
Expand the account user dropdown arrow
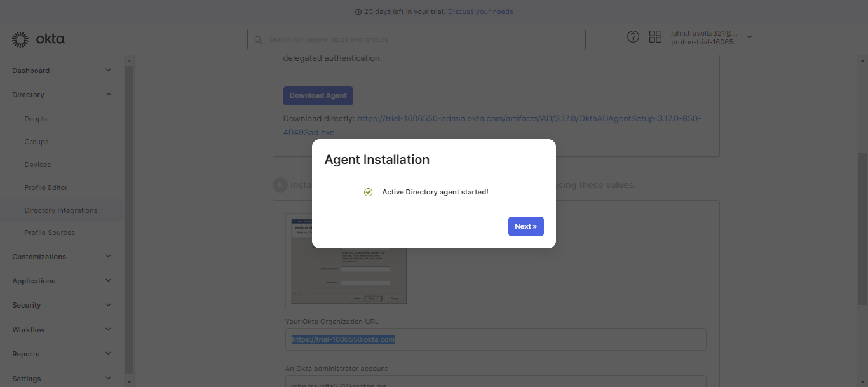point(749,37)
